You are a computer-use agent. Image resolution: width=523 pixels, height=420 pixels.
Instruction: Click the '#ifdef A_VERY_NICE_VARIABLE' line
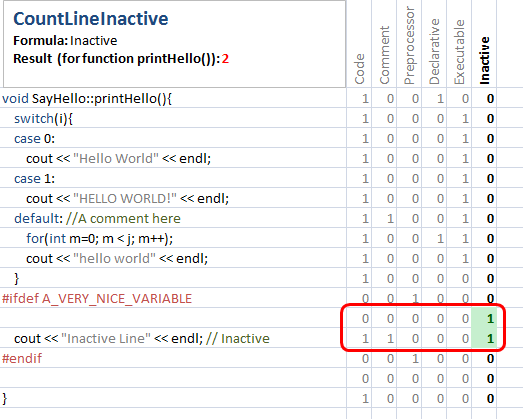97,299
